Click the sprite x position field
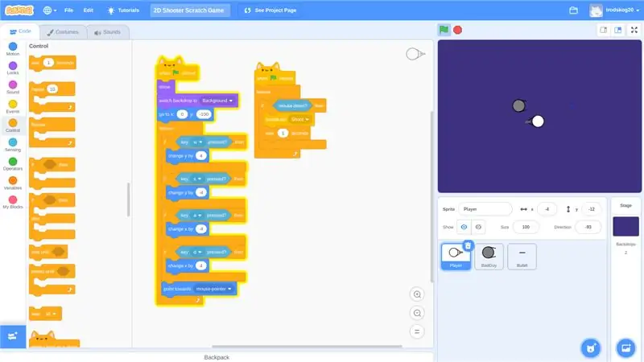Screen dimensions: 644x362 [x=547, y=209]
